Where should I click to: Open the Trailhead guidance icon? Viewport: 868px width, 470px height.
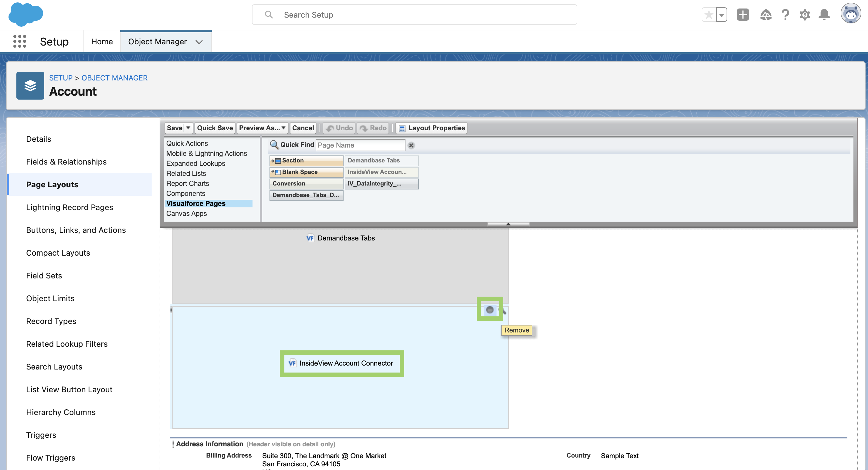pyautogui.click(x=765, y=15)
